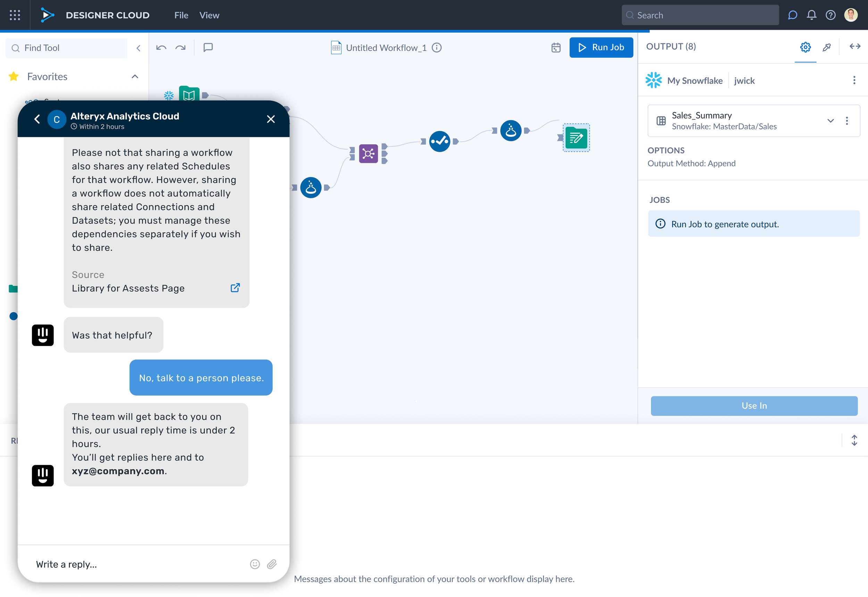Click the 'Was that helpful?' message
The height and width of the screenshot is (597, 868).
pyautogui.click(x=113, y=335)
